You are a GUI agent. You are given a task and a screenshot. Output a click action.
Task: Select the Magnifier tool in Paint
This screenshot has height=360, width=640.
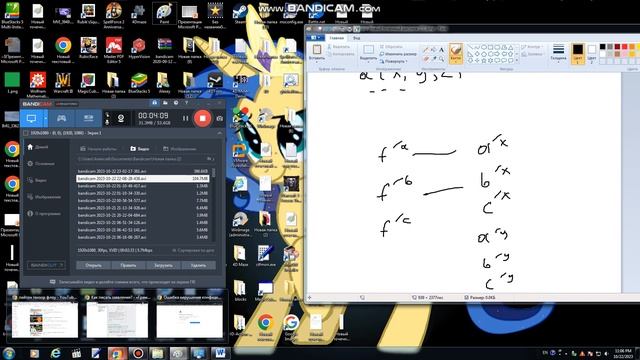(441, 59)
